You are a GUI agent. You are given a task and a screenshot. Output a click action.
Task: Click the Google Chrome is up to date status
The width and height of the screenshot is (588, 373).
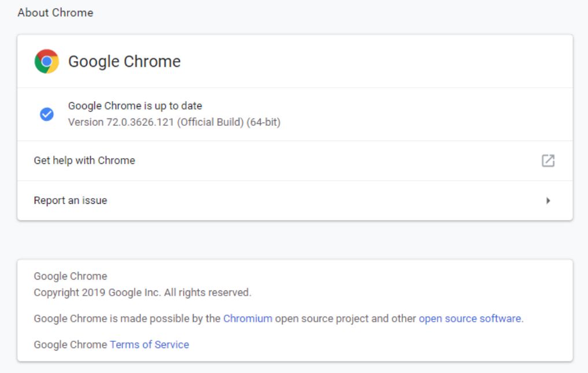pos(135,106)
